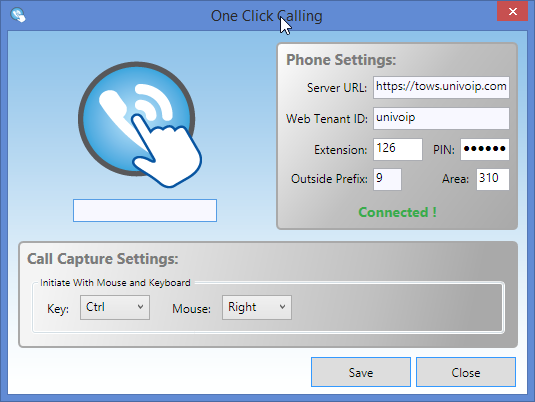This screenshot has height=402, width=535.
Task: Click the arrow on the Ctrl combo box
Action: pyautogui.click(x=140, y=307)
